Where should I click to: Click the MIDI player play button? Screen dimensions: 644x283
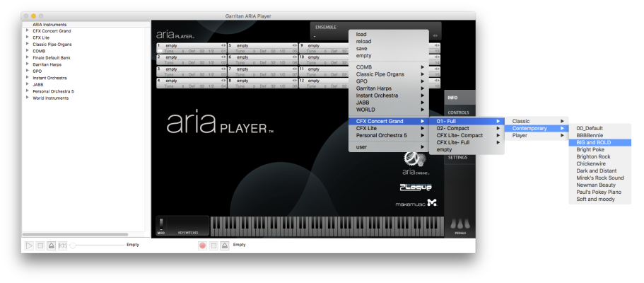(29, 246)
